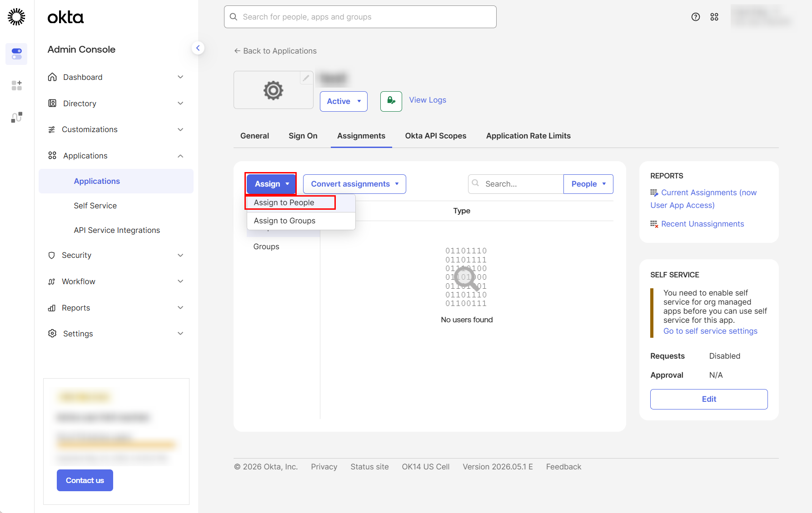Choose Assign to People menu option
This screenshot has width=812, height=513.
click(x=301, y=202)
